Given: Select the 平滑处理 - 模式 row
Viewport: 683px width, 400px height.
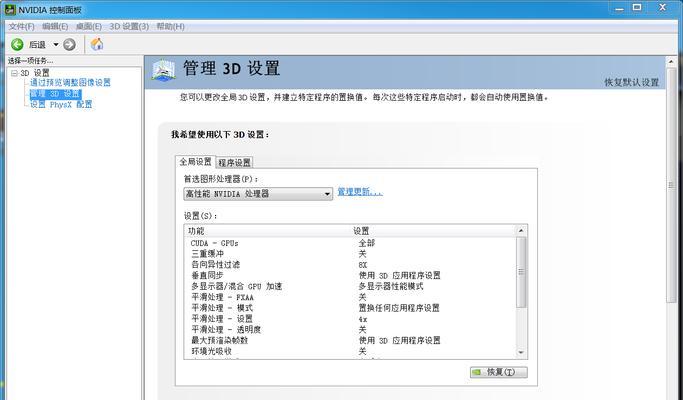Looking at the screenshot, I should coord(351,308).
